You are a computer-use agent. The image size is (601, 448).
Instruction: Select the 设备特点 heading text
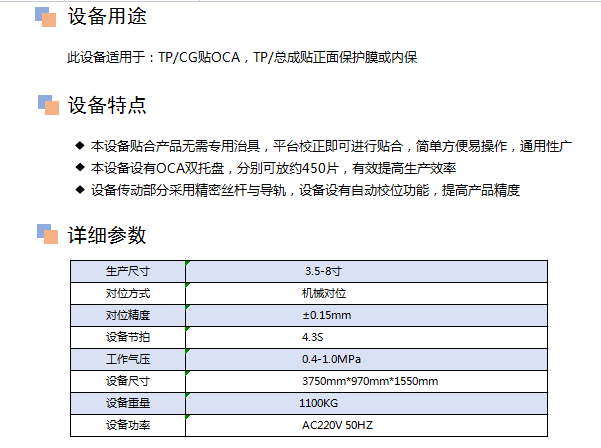(106, 105)
